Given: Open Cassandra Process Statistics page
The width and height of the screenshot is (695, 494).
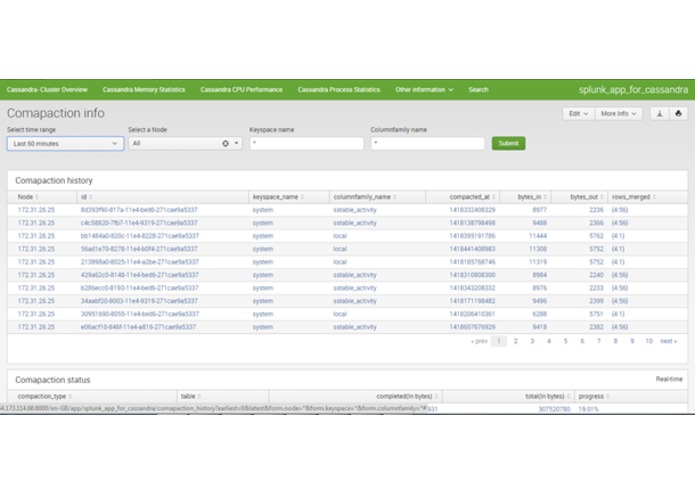Looking at the screenshot, I should pos(339,89).
